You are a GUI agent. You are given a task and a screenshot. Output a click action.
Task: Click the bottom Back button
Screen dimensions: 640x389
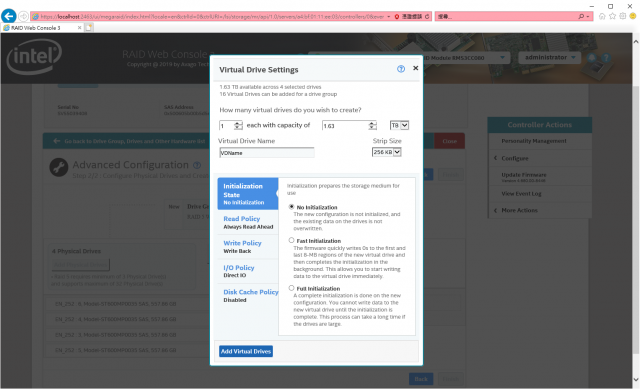(x=421, y=379)
